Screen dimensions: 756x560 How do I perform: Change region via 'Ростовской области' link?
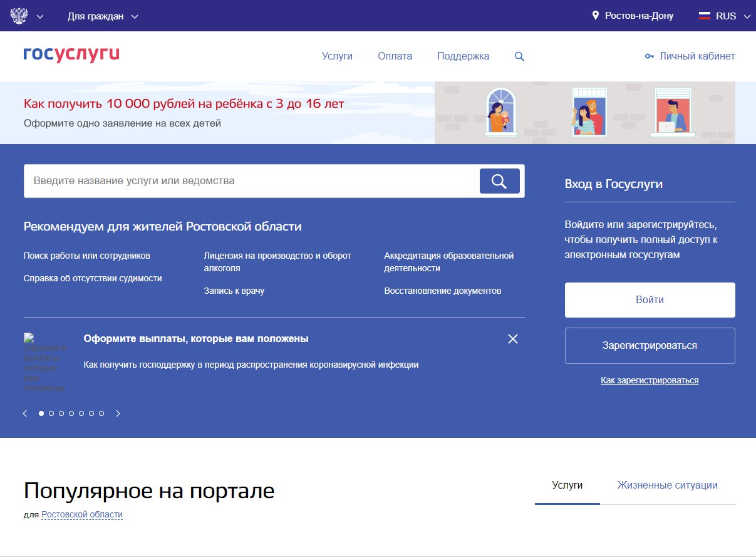coord(82,515)
